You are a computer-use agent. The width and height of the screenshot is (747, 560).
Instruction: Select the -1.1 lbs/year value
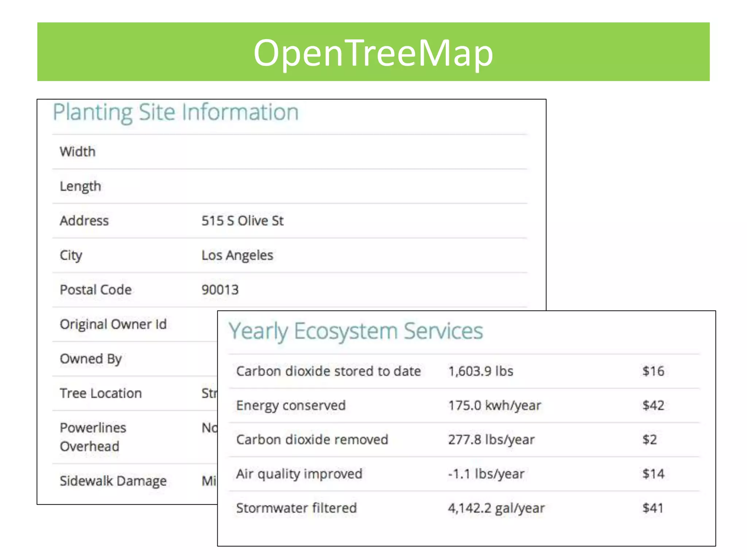coord(486,474)
